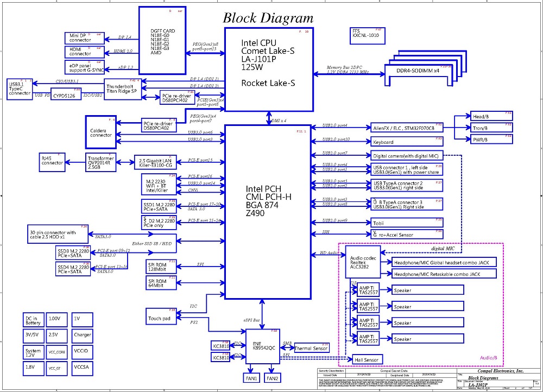Click the 1.00V power rail box
Image resolution: width=543 pixels, height=392 pixels.
click(x=56, y=320)
